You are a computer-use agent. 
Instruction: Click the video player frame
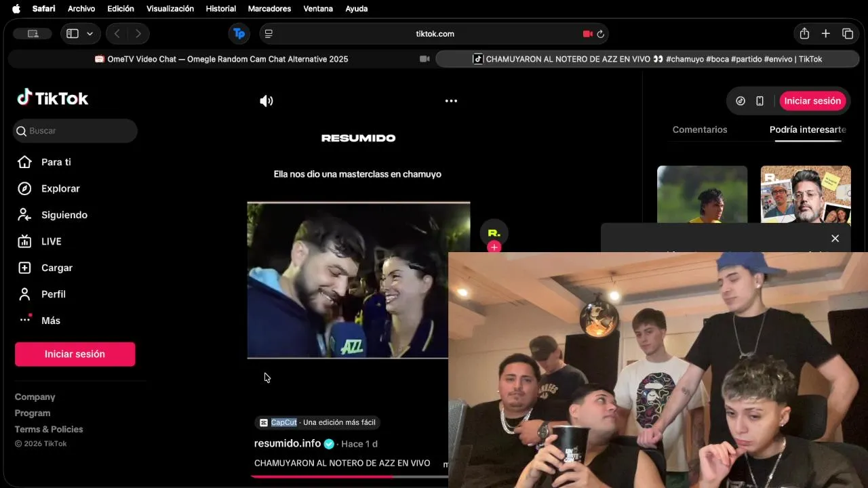(x=359, y=280)
